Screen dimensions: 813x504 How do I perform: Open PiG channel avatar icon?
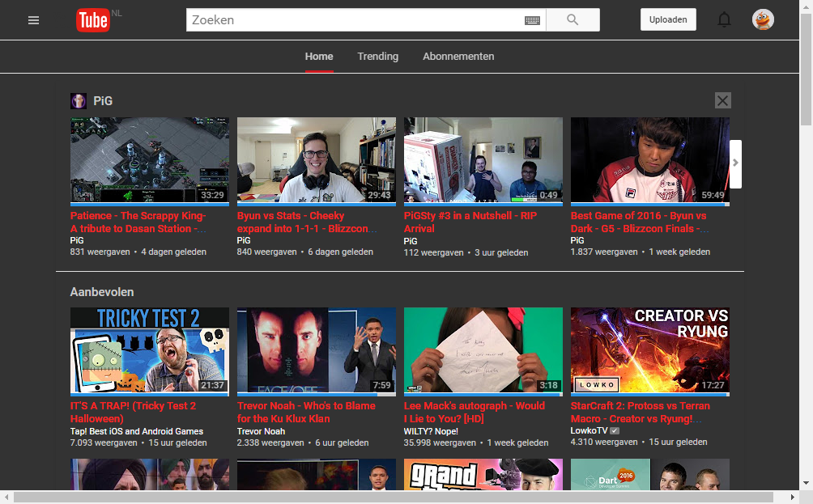pyautogui.click(x=79, y=101)
